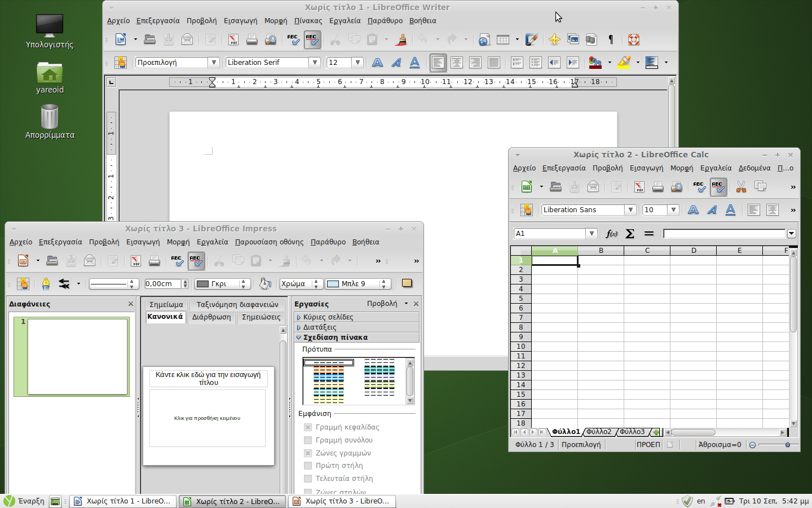Open the Liberation Serif font dropdown
The height and width of the screenshot is (508, 812).
315,63
